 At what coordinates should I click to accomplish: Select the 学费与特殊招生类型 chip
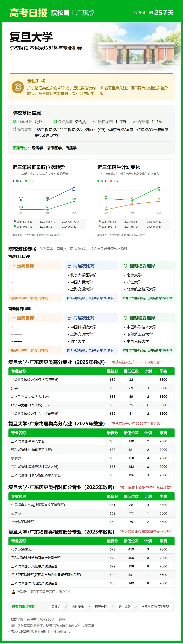tap(155, 606)
